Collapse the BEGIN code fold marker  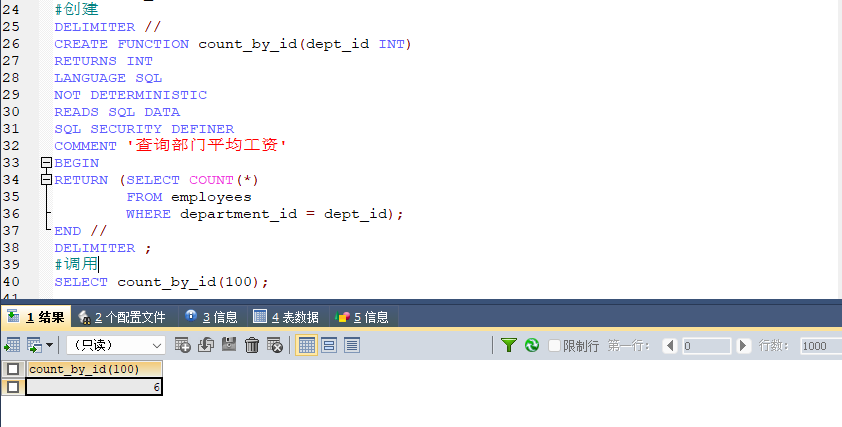tap(47, 162)
